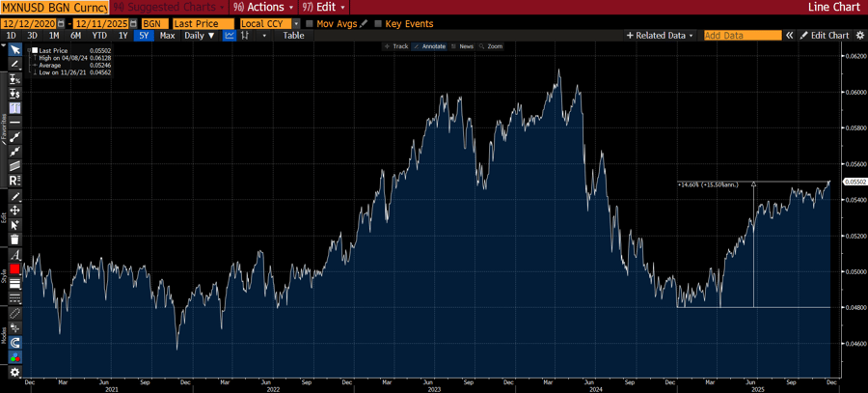Viewport: 868px width, 393px height.
Task: Collapse the panel with the double chevron icon
Action: point(789,36)
